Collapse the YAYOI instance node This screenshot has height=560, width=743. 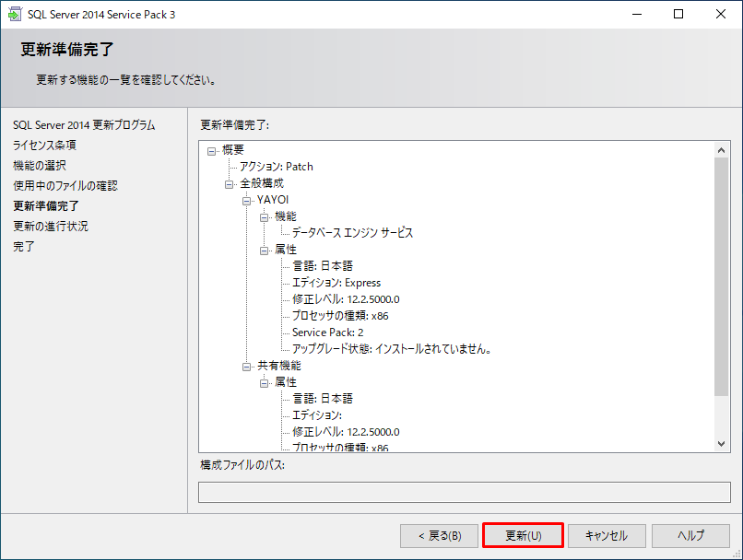[x=246, y=201]
